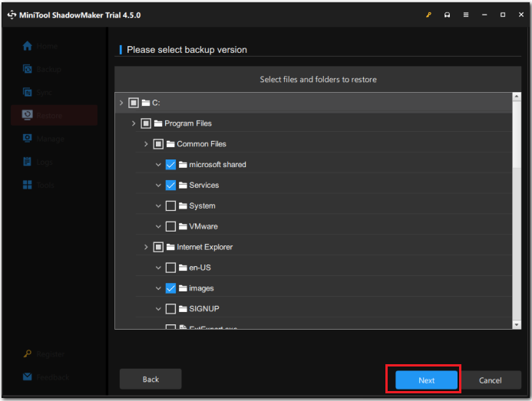Collapse the Services chevron

pos(158,186)
